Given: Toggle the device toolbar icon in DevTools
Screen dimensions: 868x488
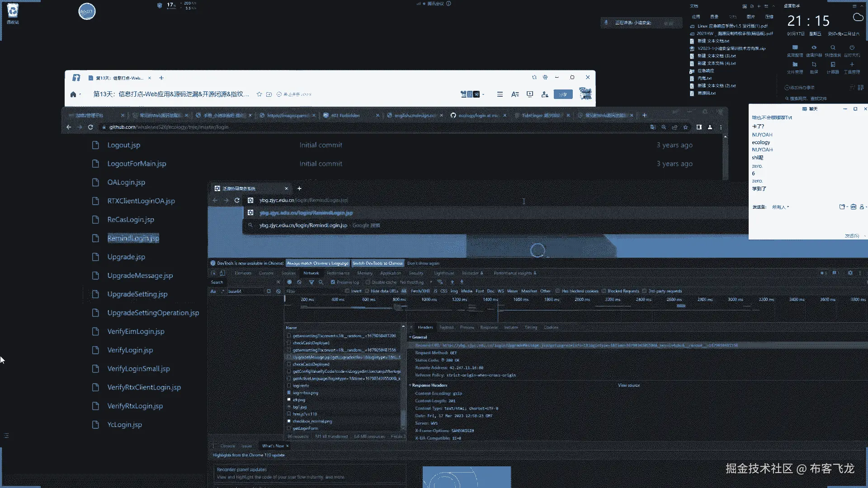Looking at the screenshot, I should pos(222,273).
